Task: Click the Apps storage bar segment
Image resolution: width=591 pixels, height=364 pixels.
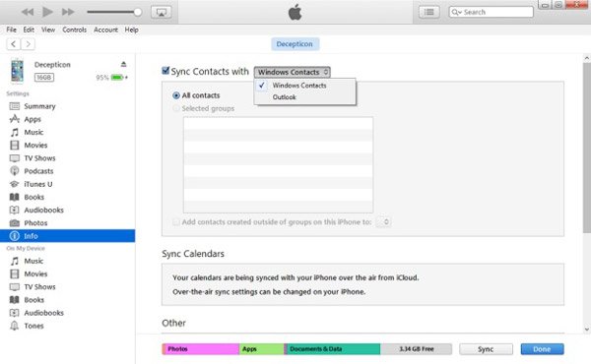Action: pyautogui.click(x=262, y=349)
